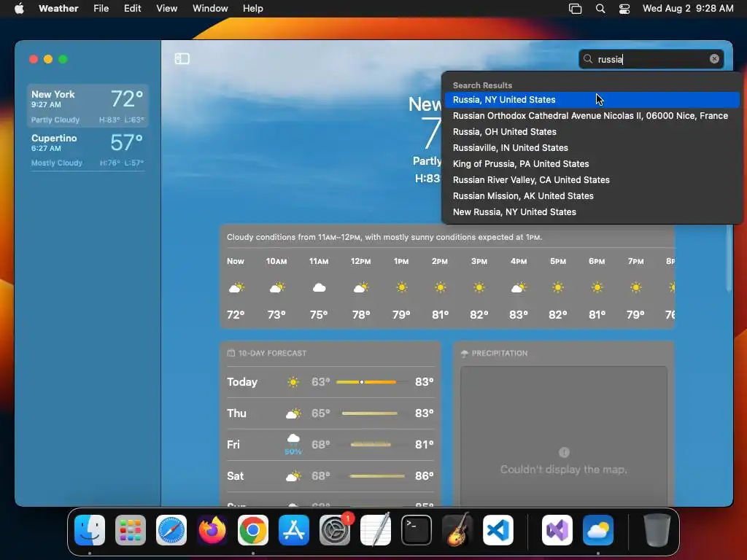Screen dimensions: 747x560
Task: Click the Now partly cloudy hourly icon
Action: click(x=236, y=287)
